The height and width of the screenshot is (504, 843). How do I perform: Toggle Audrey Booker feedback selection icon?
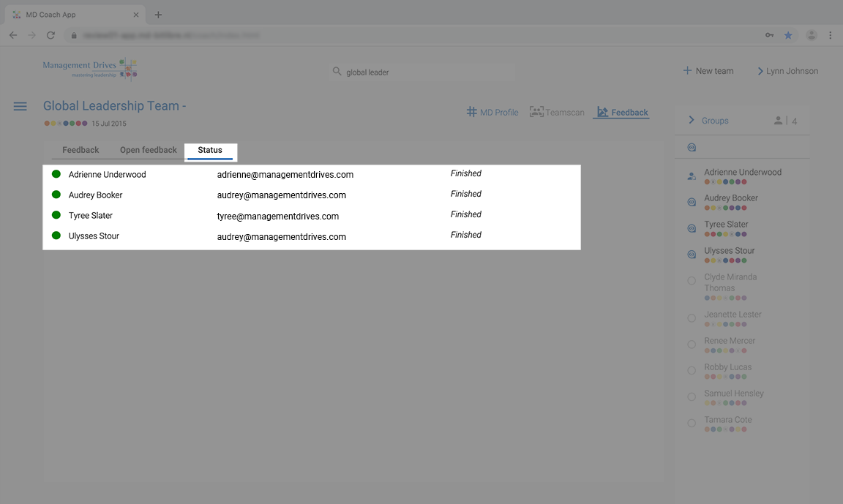692,202
